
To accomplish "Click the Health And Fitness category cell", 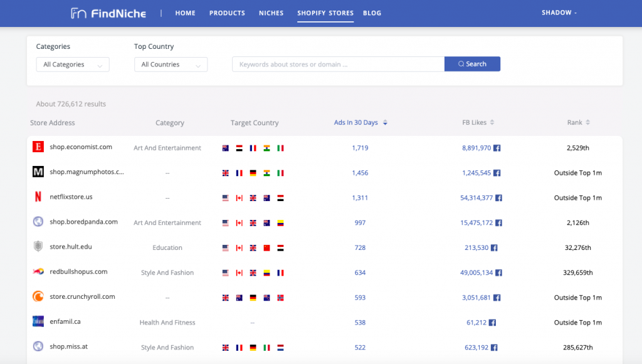I will tap(167, 323).
